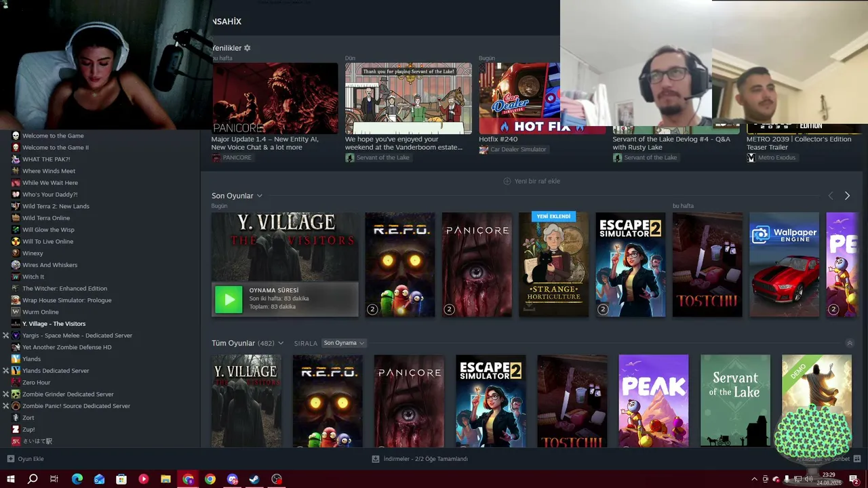Click the Who's Your Daddy?! game icon
The width and height of the screenshot is (868, 488).
point(16,195)
